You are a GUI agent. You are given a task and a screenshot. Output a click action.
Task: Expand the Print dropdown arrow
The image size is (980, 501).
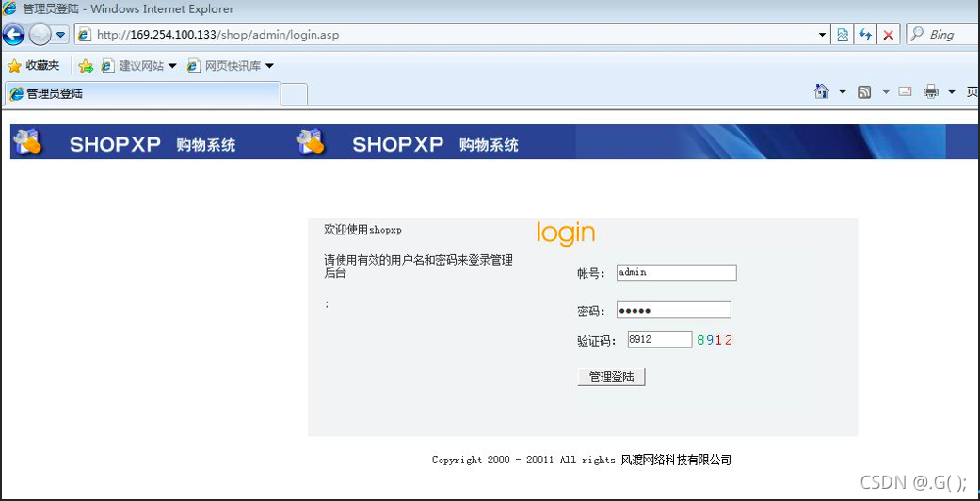(x=951, y=92)
